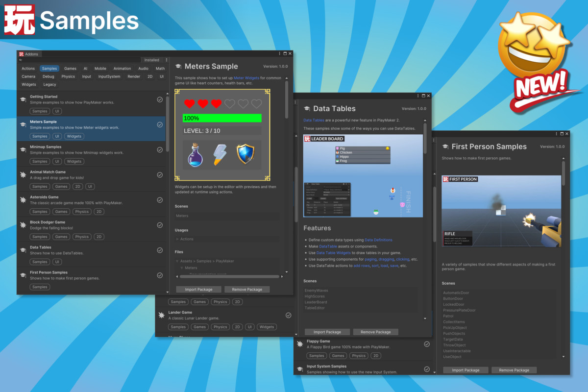This screenshot has height=392, width=588.
Task: Click the starburst icon beside Flappy Game
Action: (299, 344)
